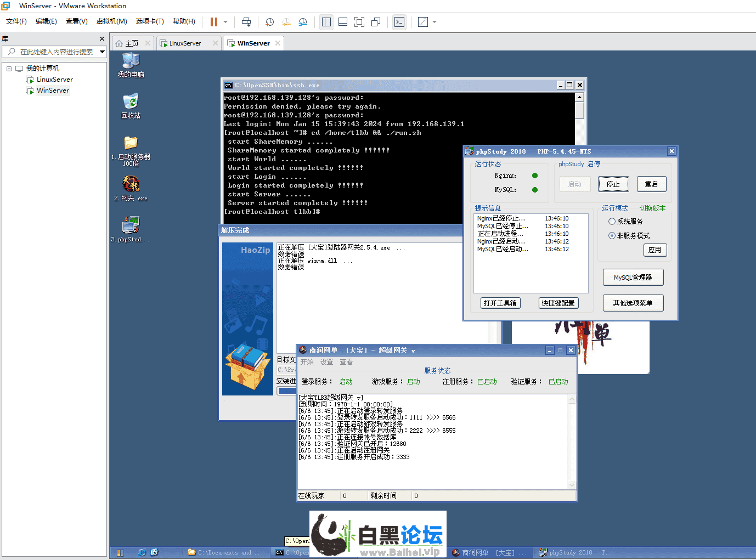Image resolution: width=756 pixels, height=560 pixels.
Task: Click the library search input field
Action: [56, 52]
